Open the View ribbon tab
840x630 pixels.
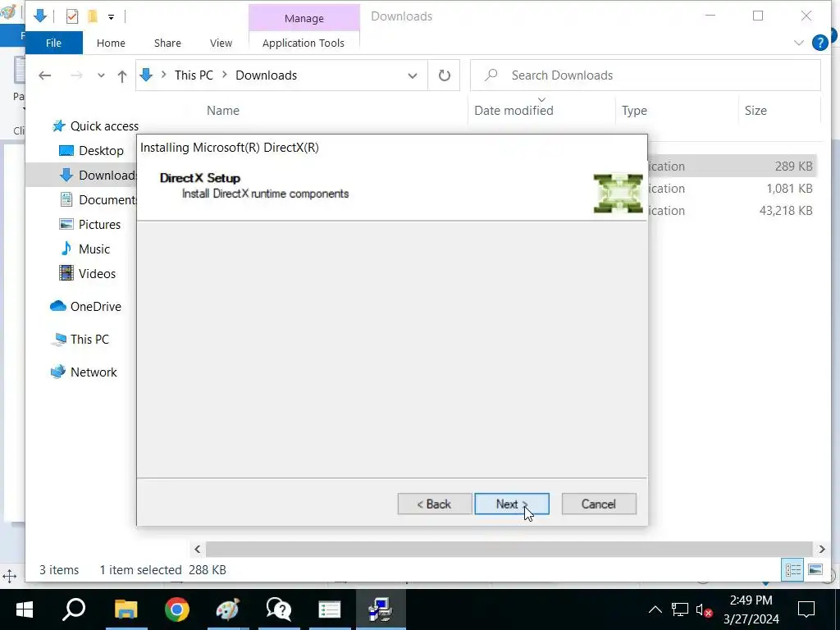[x=221, y=43]
